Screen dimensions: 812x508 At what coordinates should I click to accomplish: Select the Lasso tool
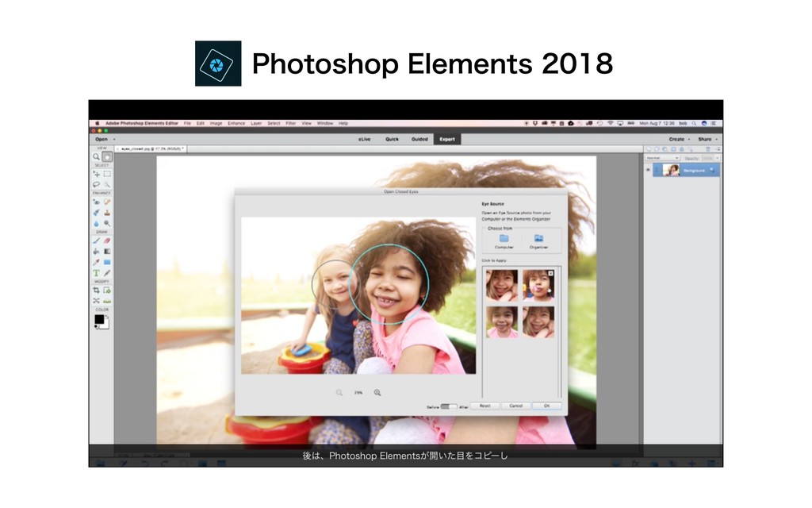[x=96, y=184]
